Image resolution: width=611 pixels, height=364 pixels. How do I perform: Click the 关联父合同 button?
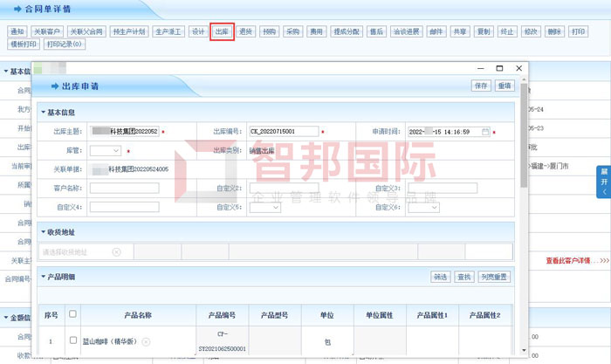click(86, 31)
